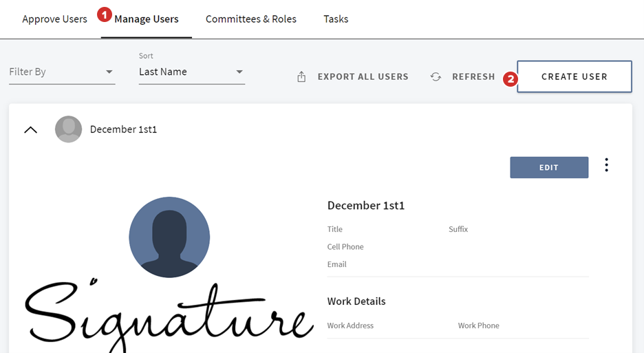Switch to the Approve Users tab

pos(54,19)
